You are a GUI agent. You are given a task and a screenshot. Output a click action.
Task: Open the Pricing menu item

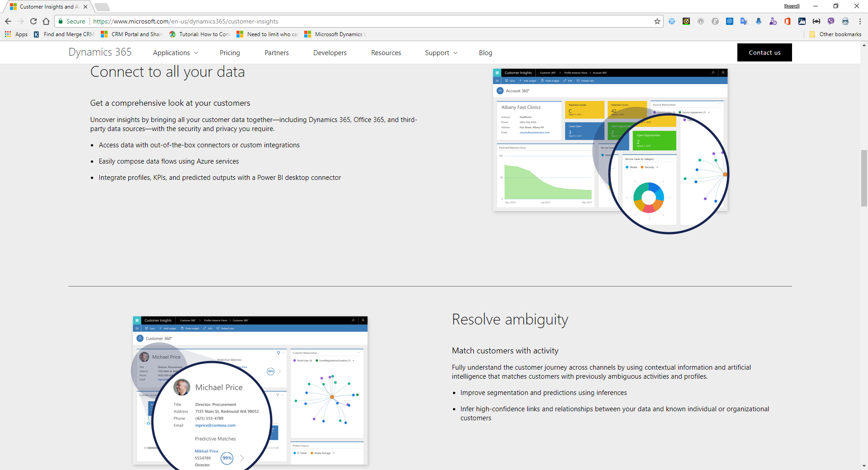tap(230, 53)
